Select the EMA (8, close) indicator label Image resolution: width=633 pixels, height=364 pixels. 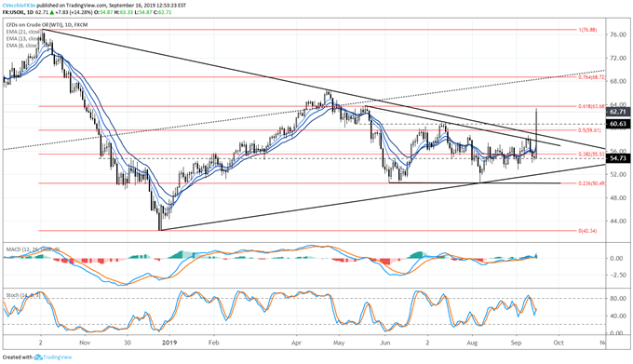(x=22, y=46)
